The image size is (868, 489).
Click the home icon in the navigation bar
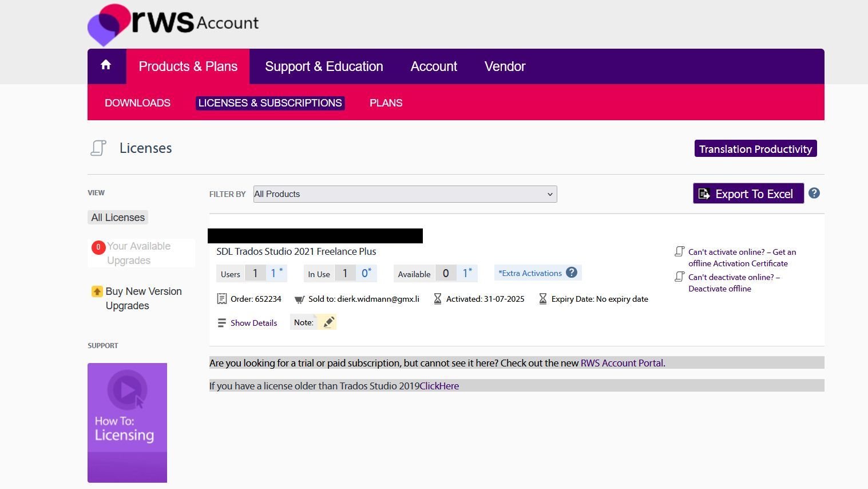coord(106,65)
